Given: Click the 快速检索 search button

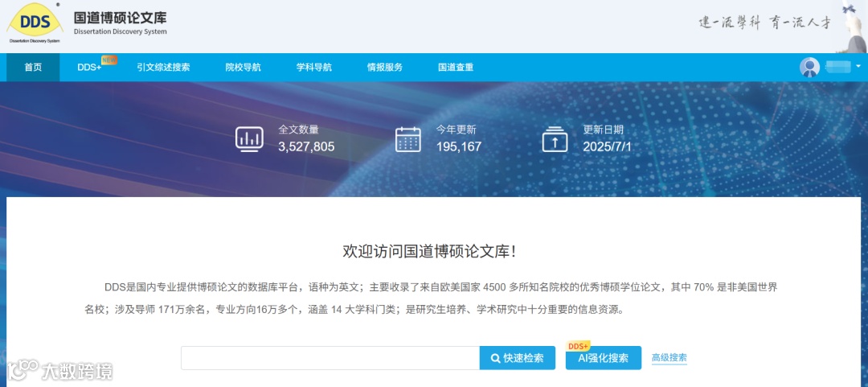Looking at the screenshot, I should click(517, 358).
